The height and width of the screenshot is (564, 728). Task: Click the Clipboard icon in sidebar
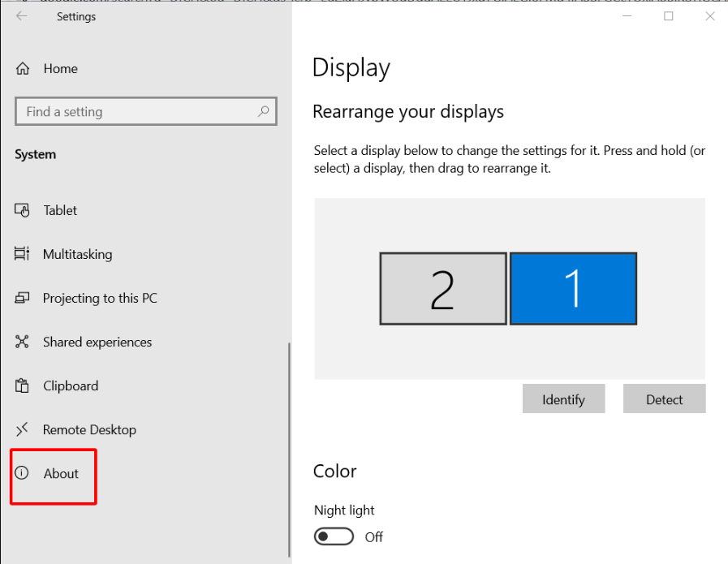point(23,385)
